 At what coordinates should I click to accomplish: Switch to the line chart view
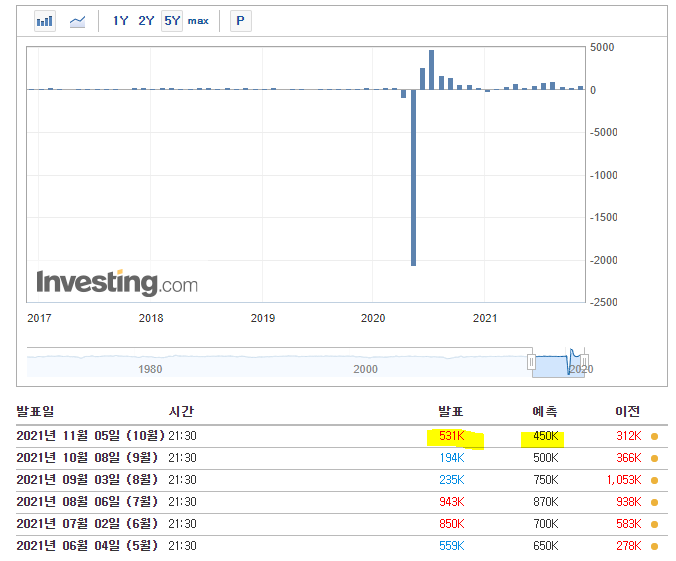point(77,21)
